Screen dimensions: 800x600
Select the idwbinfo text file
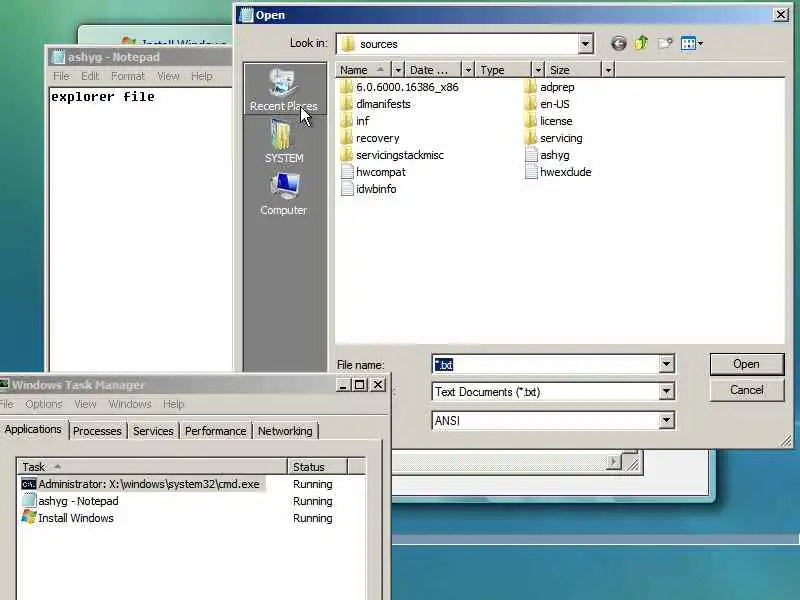pos(368,189)
